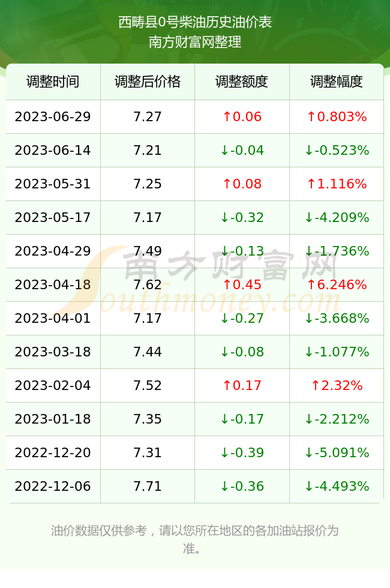Select the 7.62 price cell
Screen dimensions: 390x588
click(148, 284)
